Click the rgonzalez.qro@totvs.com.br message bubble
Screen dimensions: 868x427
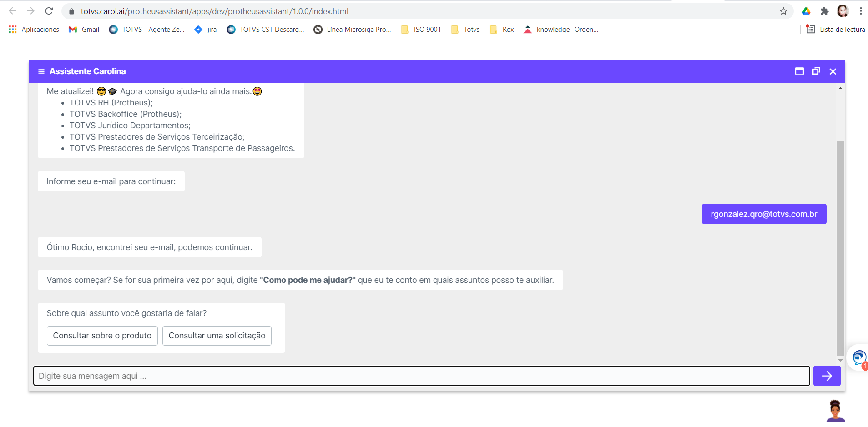[764, 214]
